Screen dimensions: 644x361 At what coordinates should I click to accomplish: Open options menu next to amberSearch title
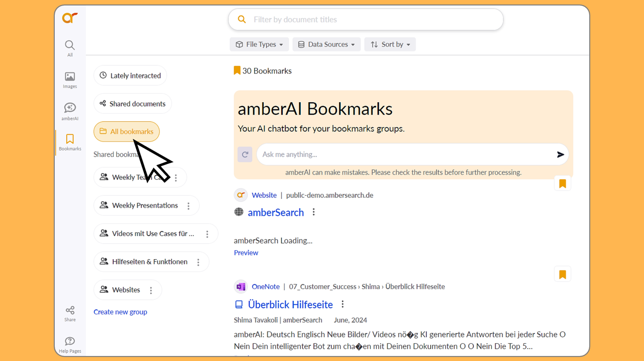point(314,212)
